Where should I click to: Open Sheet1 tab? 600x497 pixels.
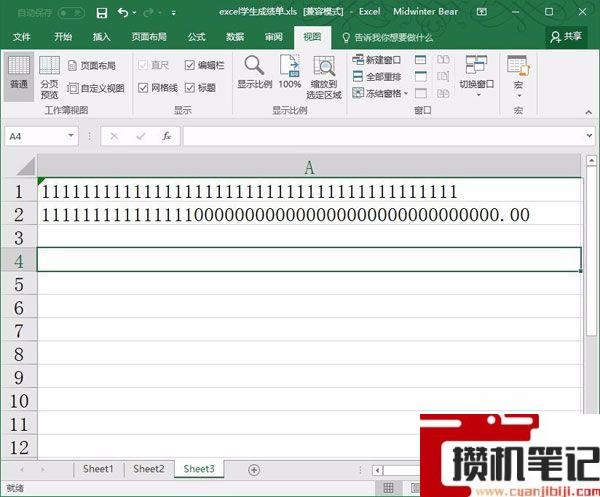pyautogui.click(x=98, y=469)
